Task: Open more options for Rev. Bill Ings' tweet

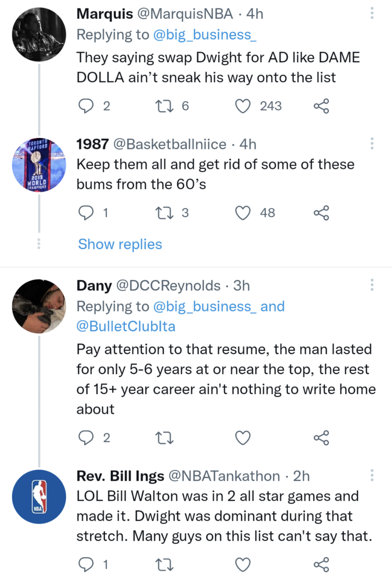Action: point(372,475)
